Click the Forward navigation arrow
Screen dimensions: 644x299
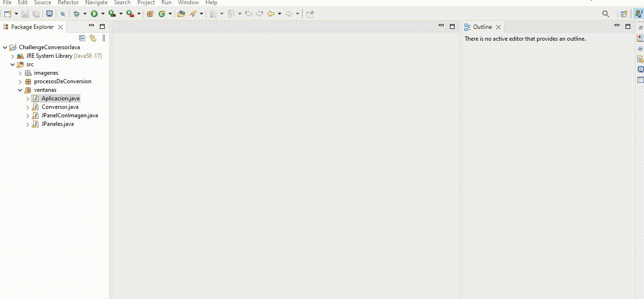289,14
